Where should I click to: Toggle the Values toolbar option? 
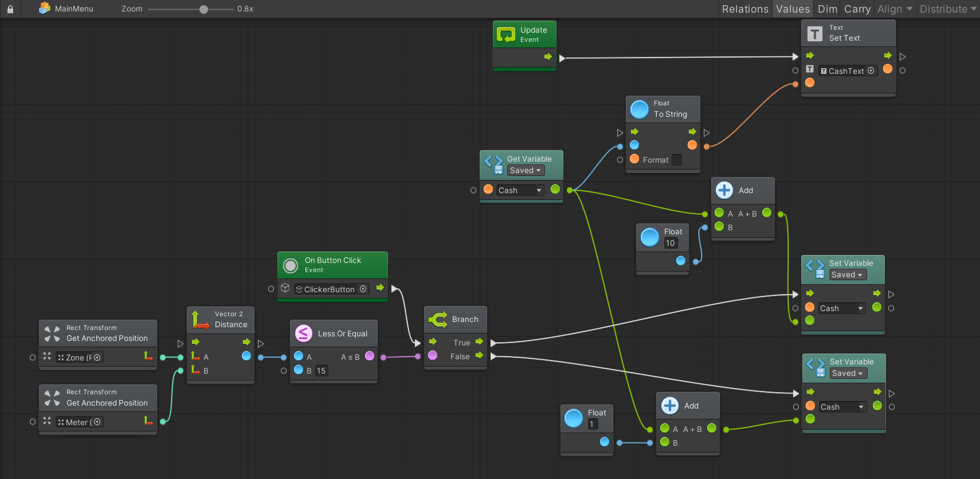tap(793, 9)
